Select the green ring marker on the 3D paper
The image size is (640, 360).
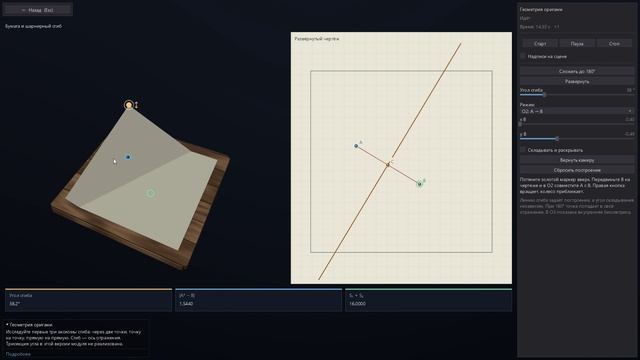click(151, 193)
